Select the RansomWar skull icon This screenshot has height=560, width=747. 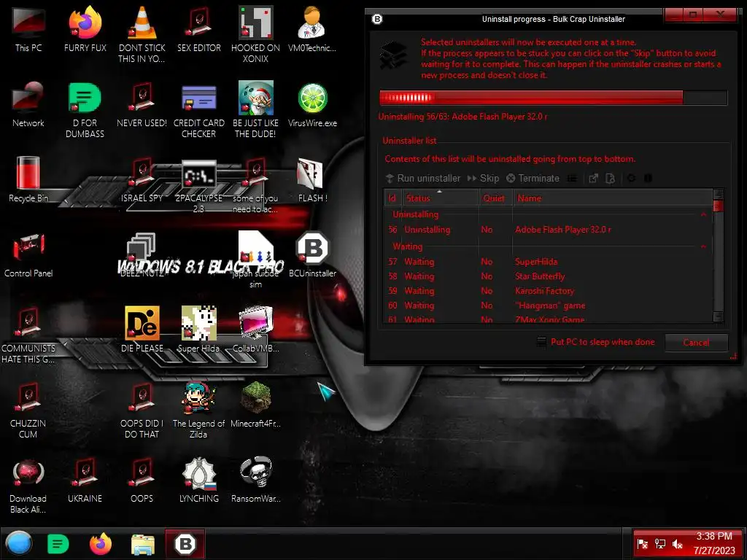[x=256, y=480]
